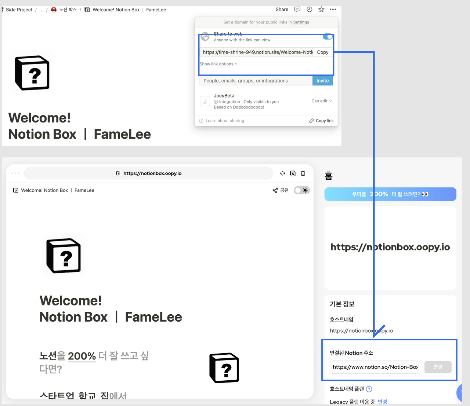
Task: Copy the public page link with Copy button
Action: click(322, 52)
